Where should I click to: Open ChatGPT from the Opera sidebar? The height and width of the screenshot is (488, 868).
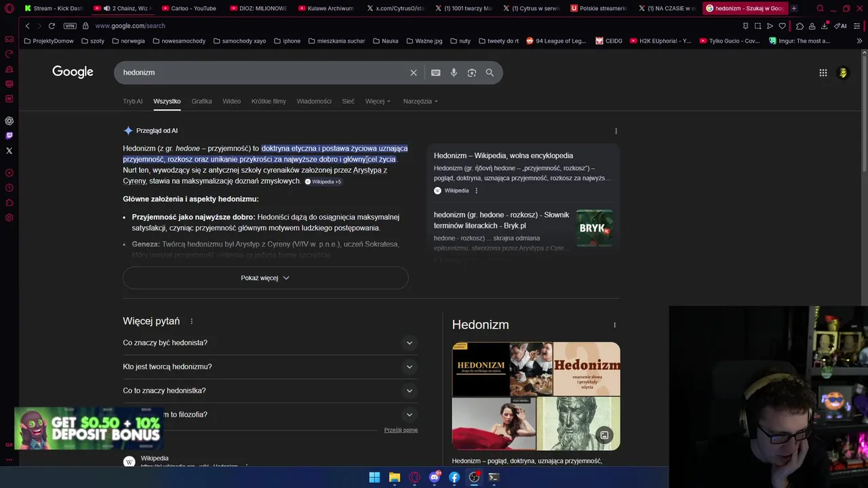(9, 121)
